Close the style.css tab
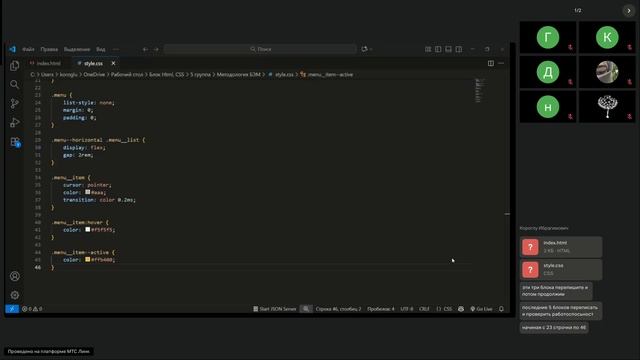 point(113,64)
